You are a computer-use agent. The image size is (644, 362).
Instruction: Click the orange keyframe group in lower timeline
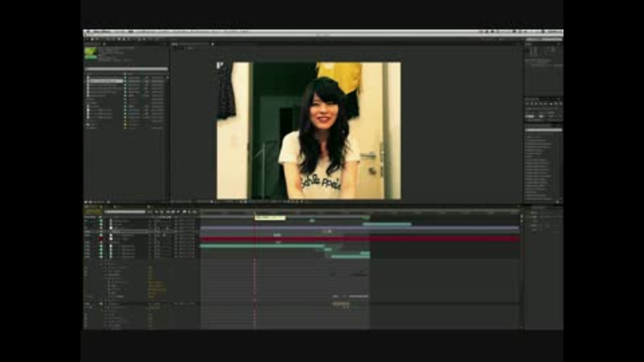click(341, 304)
